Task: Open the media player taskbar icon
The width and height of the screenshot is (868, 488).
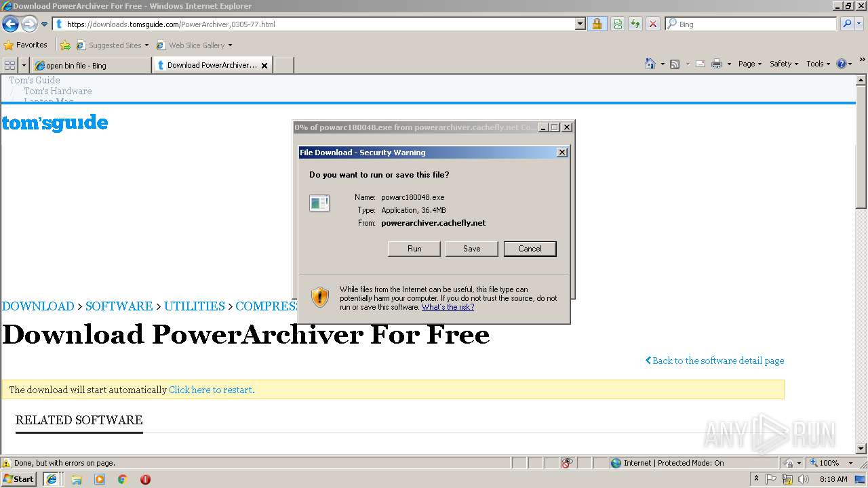Action: coord(100,479)
